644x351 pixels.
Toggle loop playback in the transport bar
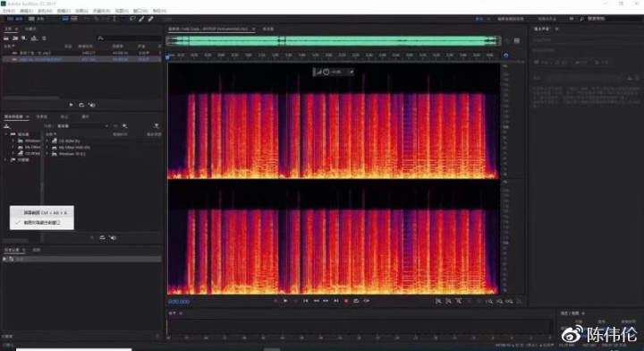coord(356,301)
